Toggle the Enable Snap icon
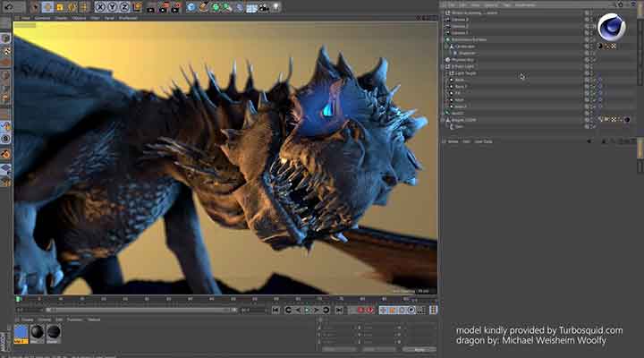The image size is (644, 358). pos(5,154)
